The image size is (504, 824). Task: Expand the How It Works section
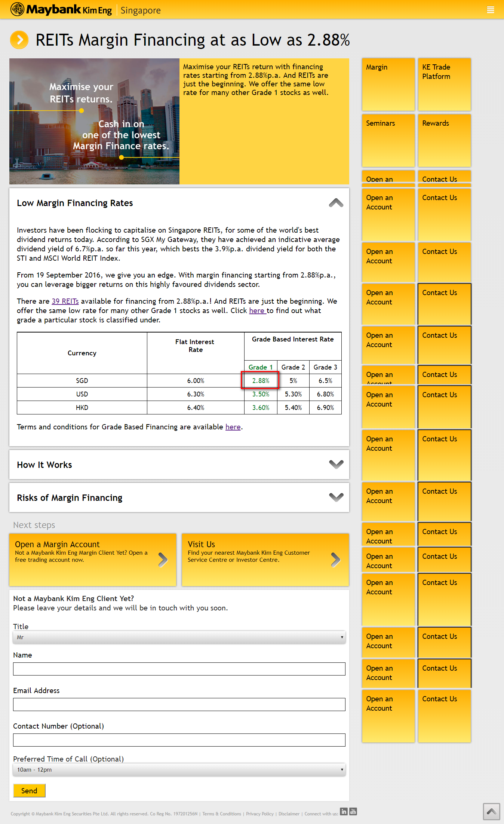coord(336,464)
